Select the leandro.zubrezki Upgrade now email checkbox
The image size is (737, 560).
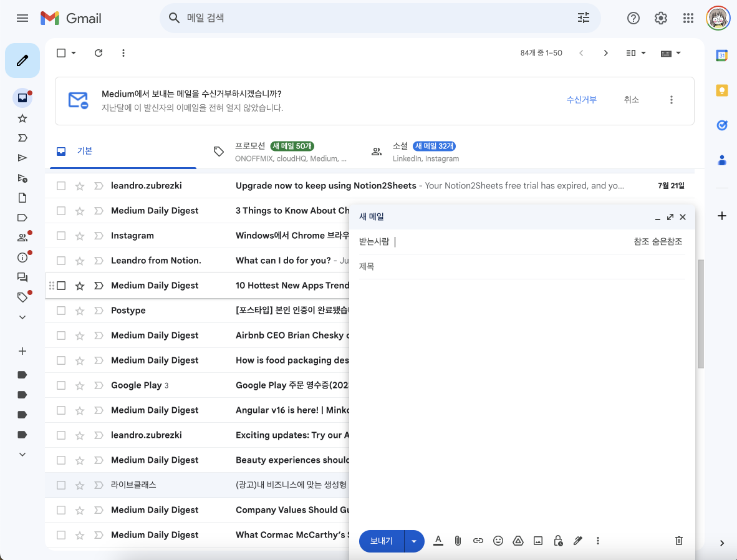click(x=61, y=186)
